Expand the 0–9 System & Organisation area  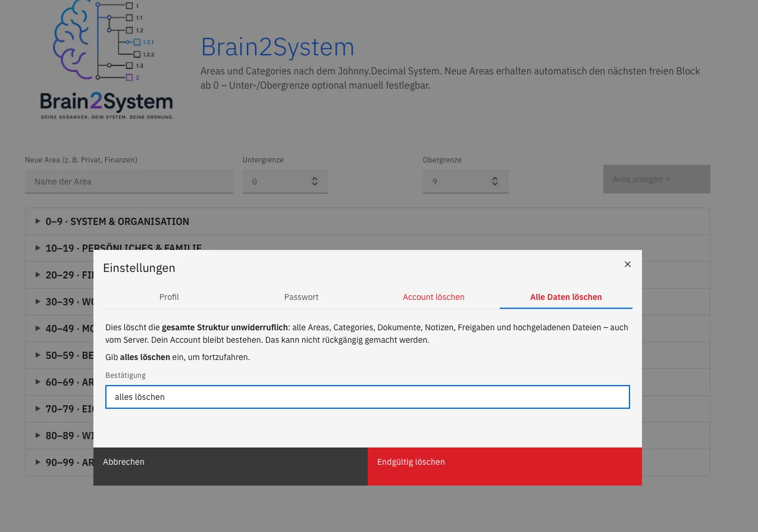[368, 221]
